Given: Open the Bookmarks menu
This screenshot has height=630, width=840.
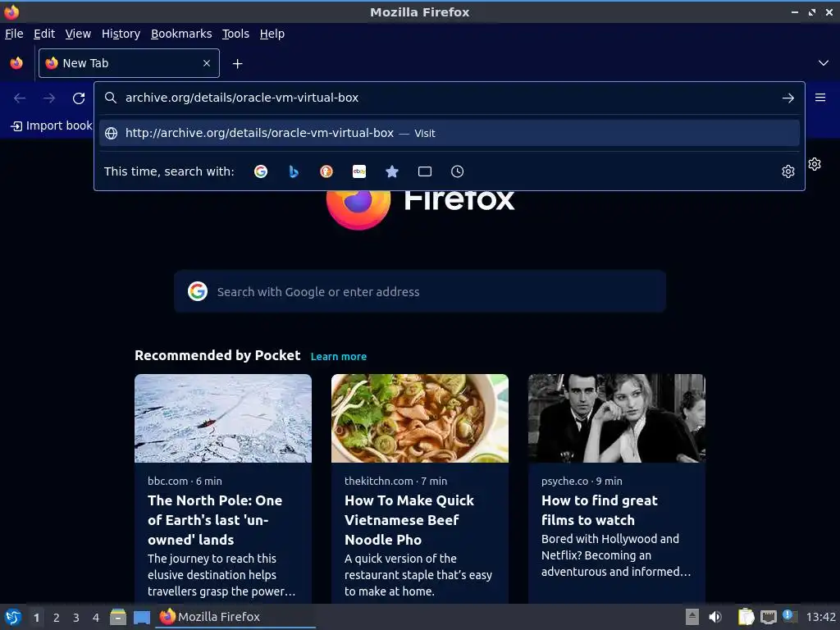Looking at the screenshot, I should coord(181,34).
